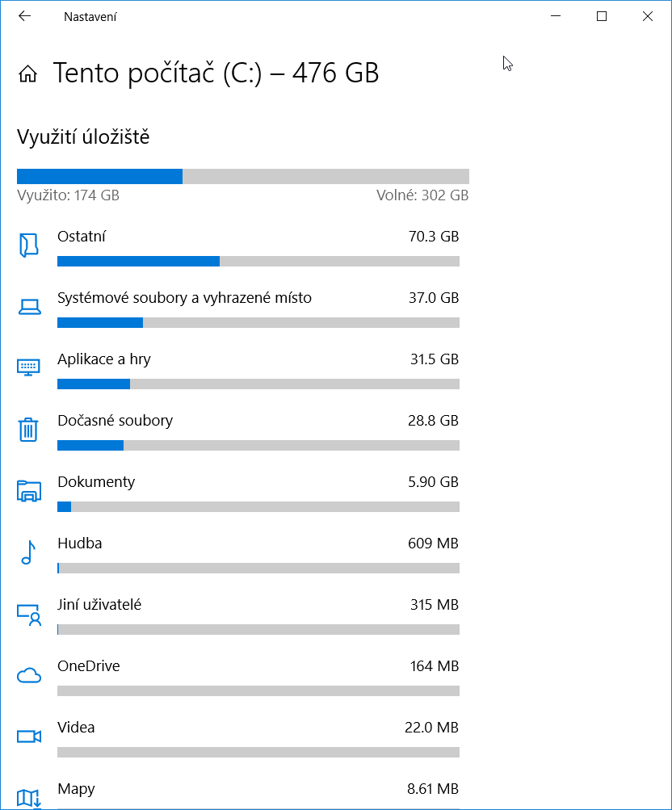Click the Ostatní usage bar
The height and width of the screenshot is (810, 672).
tap(258, 262)
